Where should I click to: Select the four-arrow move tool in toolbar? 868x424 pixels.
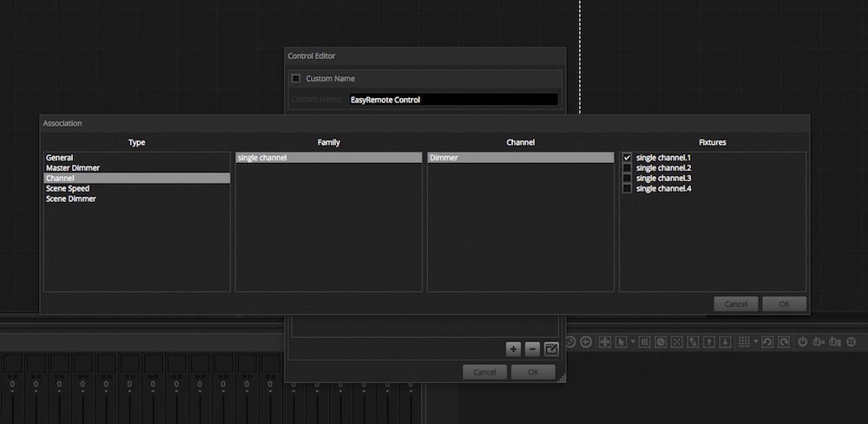605,342
